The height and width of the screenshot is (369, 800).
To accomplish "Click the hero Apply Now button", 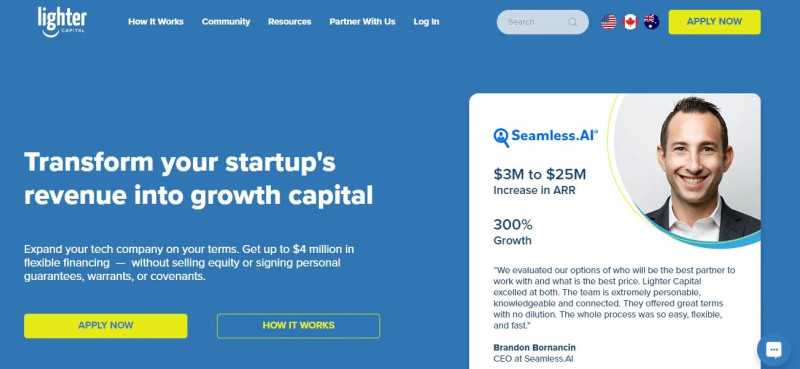I will pyautogui.click(x=106, y=326).
